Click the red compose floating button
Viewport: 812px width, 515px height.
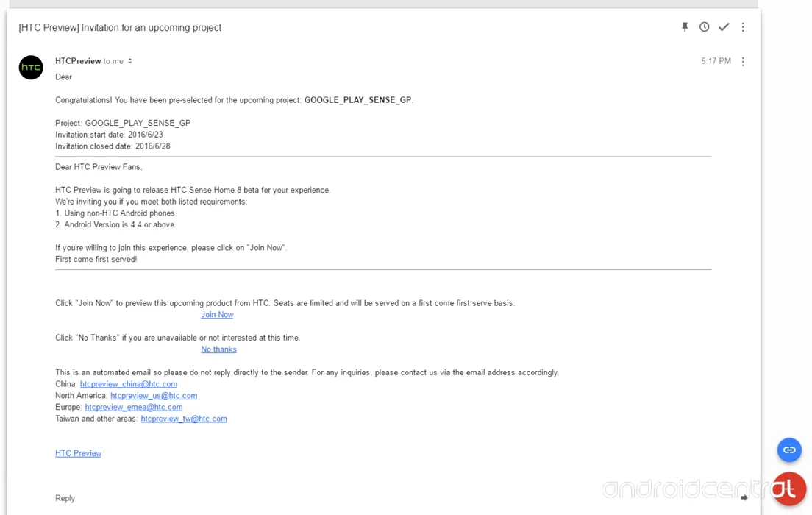[x=789, y=489]
